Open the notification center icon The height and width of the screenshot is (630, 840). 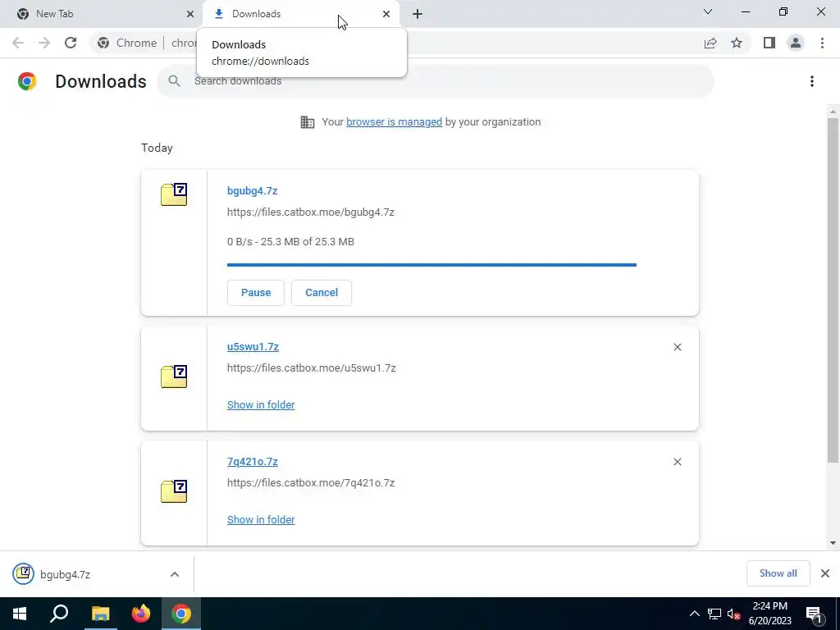(814, 614)
